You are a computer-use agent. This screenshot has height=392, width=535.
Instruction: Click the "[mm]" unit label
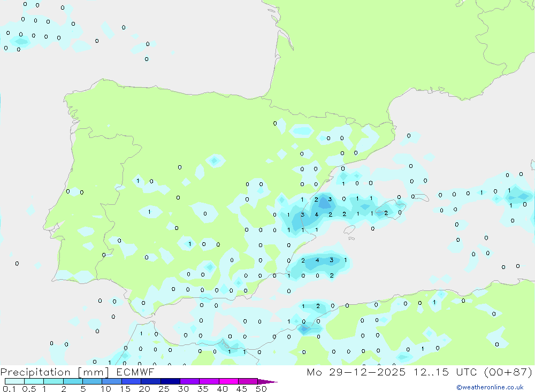94,372
